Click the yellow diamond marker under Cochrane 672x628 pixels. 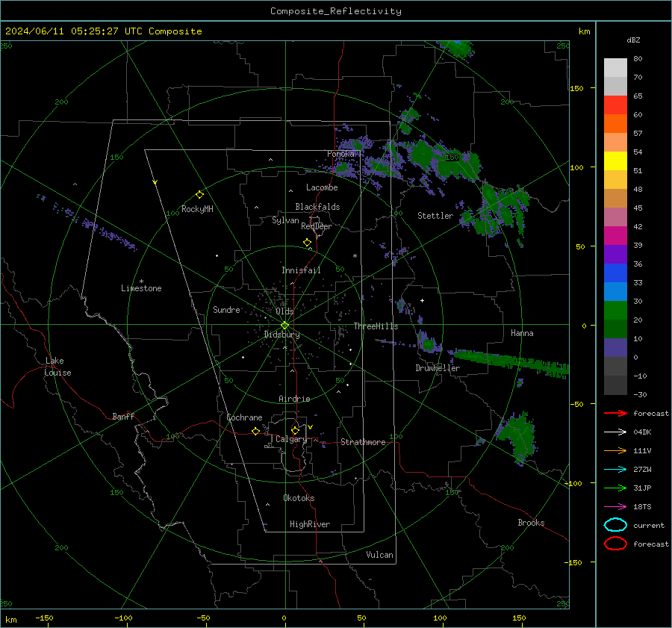click(255, 431)
